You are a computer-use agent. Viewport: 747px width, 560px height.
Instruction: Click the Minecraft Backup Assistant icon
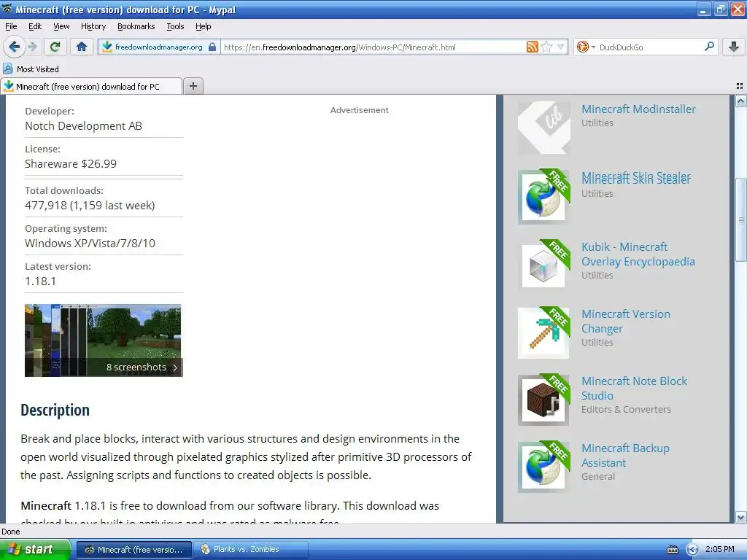point(544,467)
